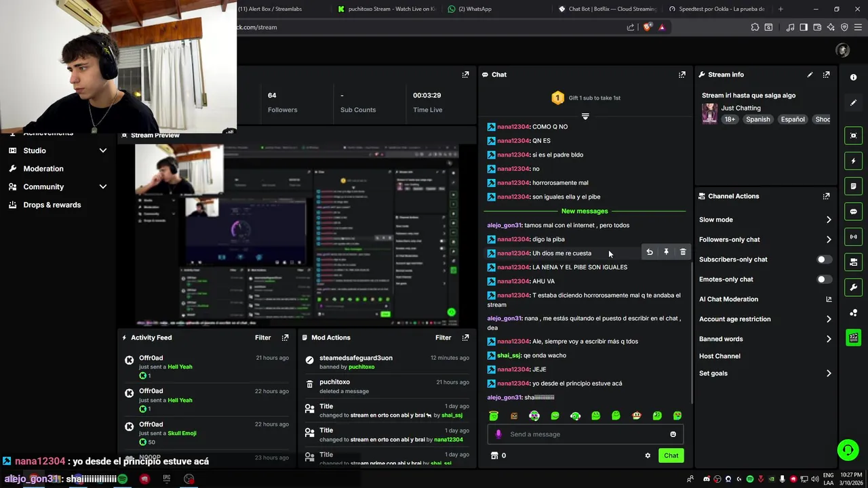
Task: Edit the Stream info with pencil icon
Action: 810,75
